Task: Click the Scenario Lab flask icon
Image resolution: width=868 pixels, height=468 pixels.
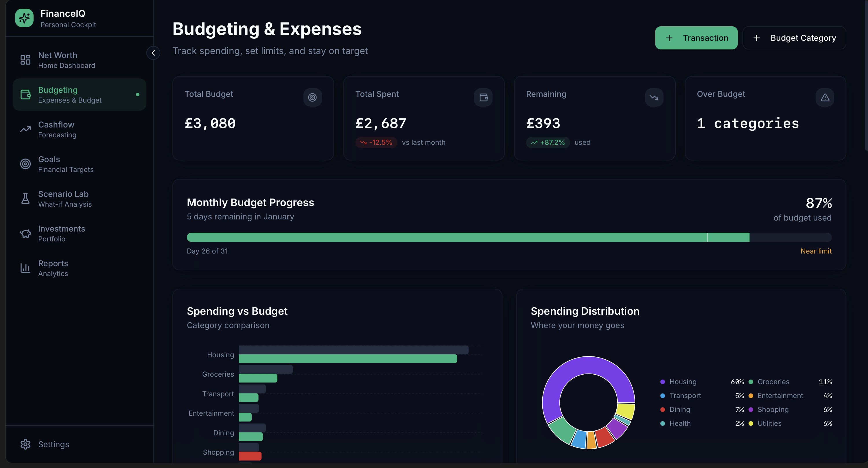Action: coord(25,199)
